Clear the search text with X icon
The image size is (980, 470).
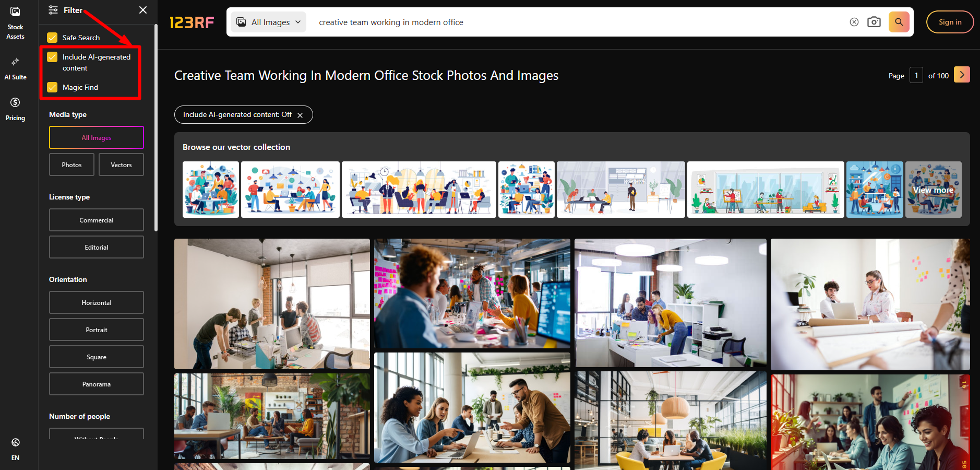coord(854,22)
